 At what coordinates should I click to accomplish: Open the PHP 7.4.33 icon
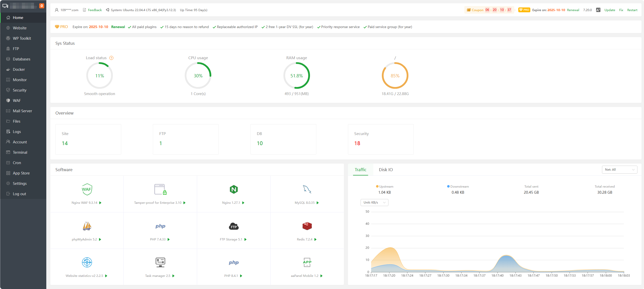(x=160, y=226)
